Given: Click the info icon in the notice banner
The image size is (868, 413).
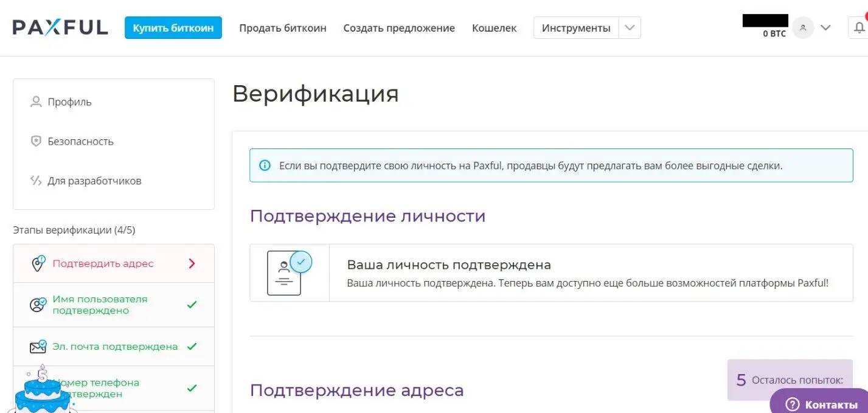Looking at the screenshot, I should pyautogui.click(x=265, y=165).
